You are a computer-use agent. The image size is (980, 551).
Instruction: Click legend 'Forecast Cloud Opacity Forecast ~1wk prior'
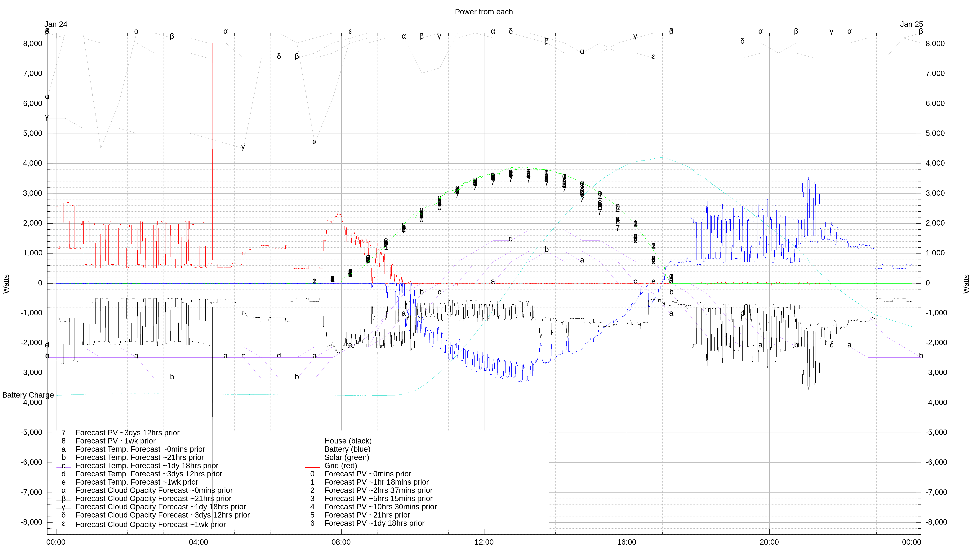151,525
